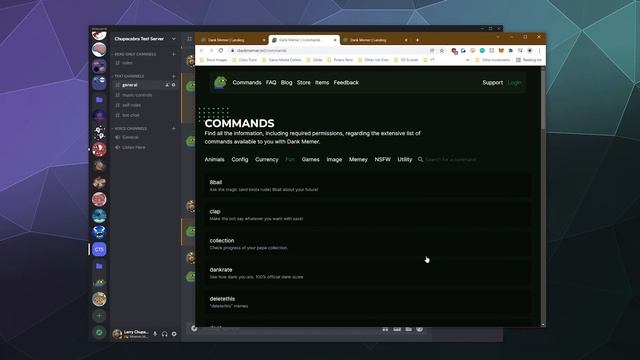
Task: Open Discord user settings gear
Action: [174, 334]
